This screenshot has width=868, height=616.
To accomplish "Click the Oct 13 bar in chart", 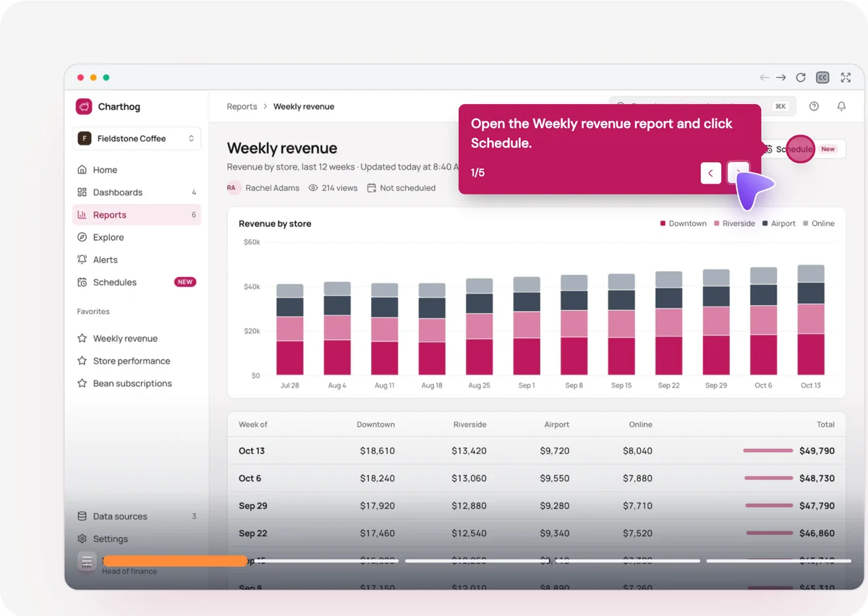I will coord(811,320).
